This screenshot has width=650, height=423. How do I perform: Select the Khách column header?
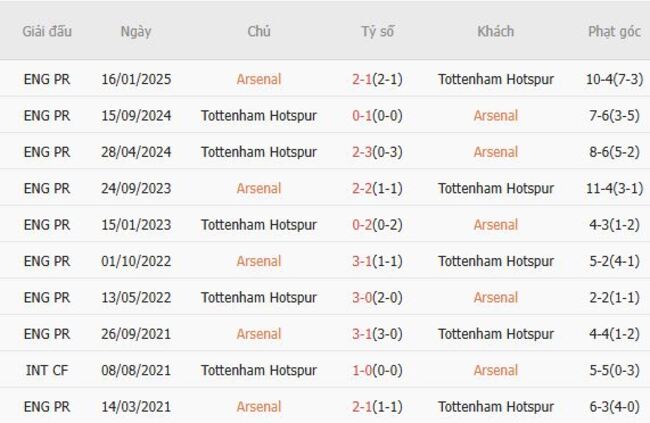click(495, 31)
